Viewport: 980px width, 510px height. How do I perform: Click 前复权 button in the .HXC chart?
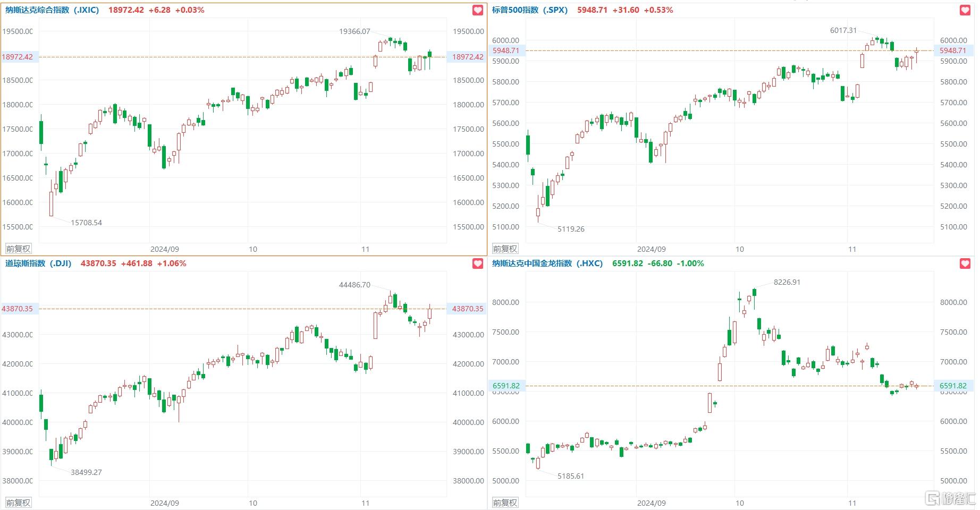pos(505,503)
